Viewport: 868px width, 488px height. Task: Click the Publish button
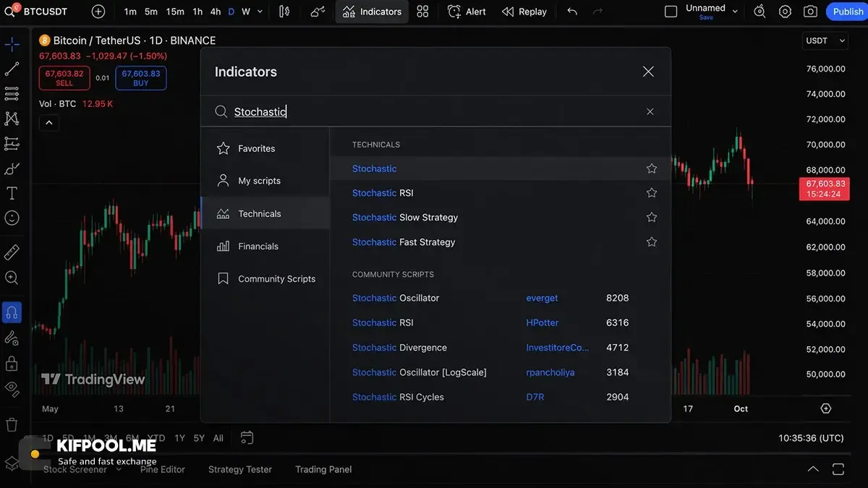(847, 12)
